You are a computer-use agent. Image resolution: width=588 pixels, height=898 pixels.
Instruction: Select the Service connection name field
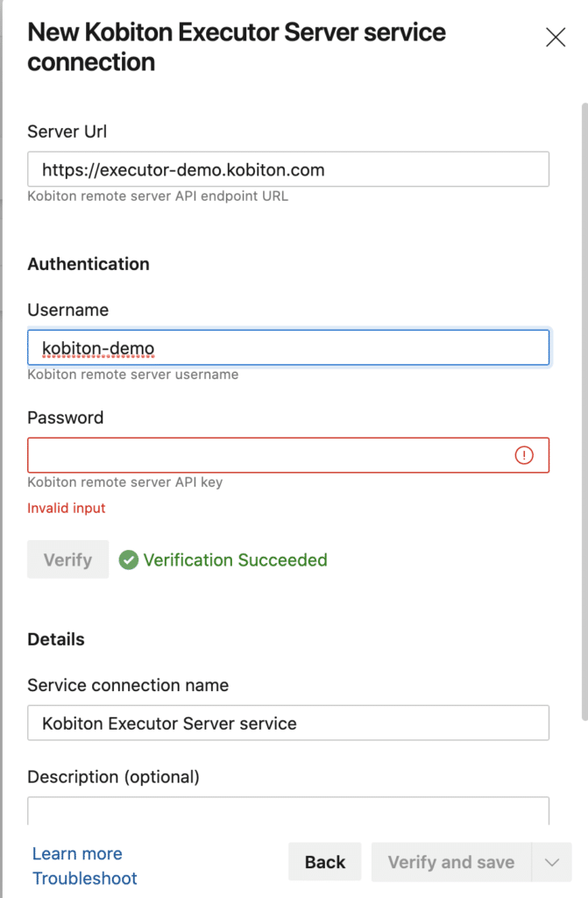click(287, 723)
